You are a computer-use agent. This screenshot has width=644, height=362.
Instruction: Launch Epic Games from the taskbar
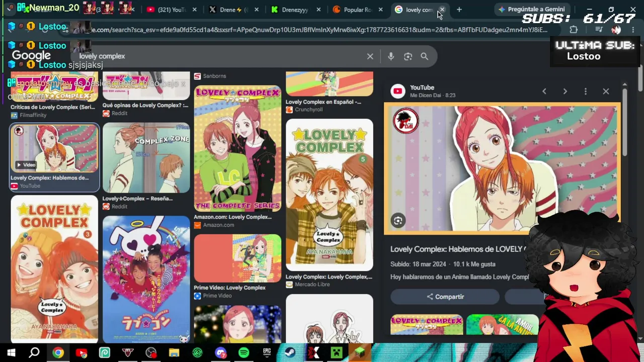267,353
